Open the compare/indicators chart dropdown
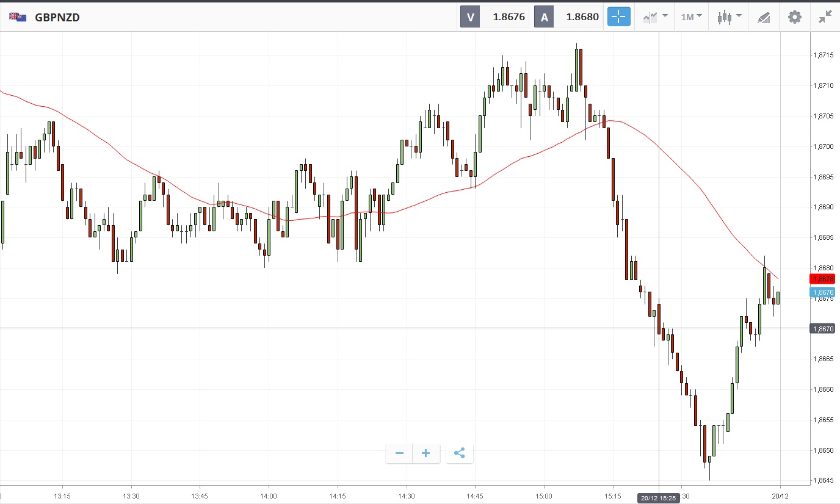Image resolution: width=840 pixels, height=504 pixels. 655,16
